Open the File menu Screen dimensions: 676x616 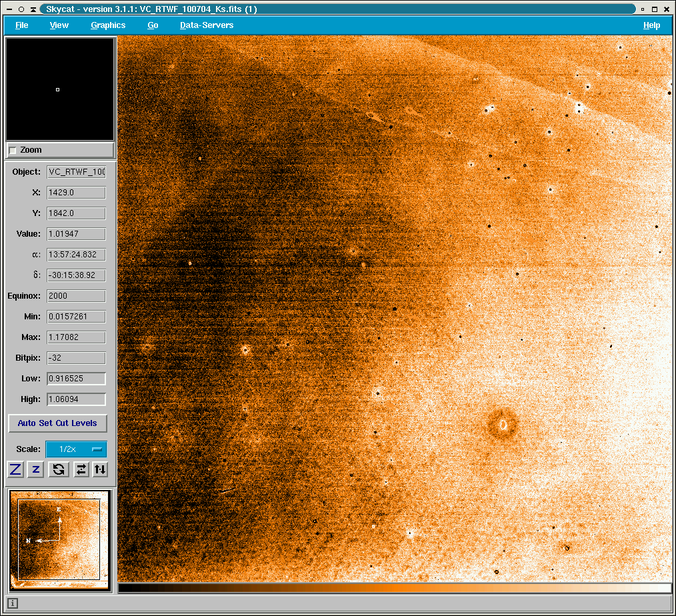tap(21, 25)
